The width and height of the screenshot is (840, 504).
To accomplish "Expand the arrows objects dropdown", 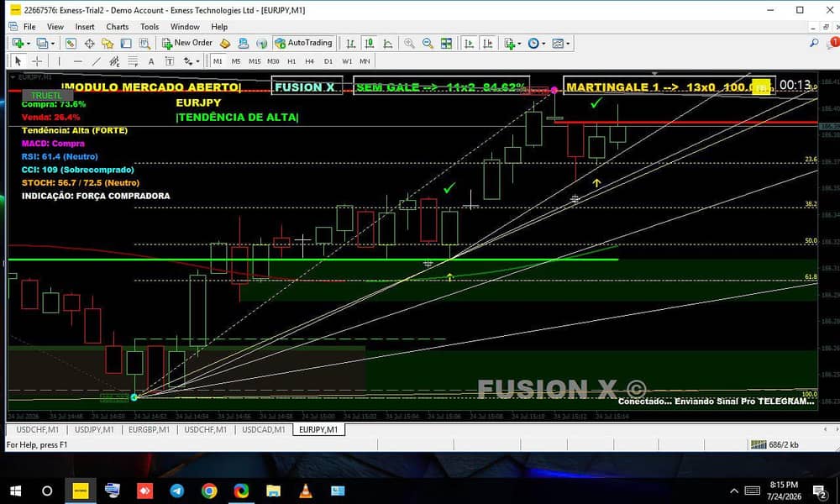I will (197, 61).
